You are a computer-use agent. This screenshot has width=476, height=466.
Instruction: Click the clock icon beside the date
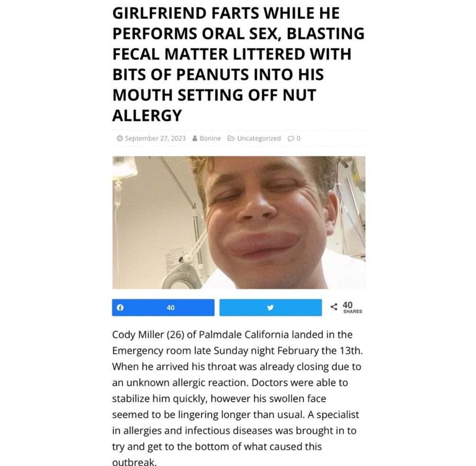tap(120, 138)
